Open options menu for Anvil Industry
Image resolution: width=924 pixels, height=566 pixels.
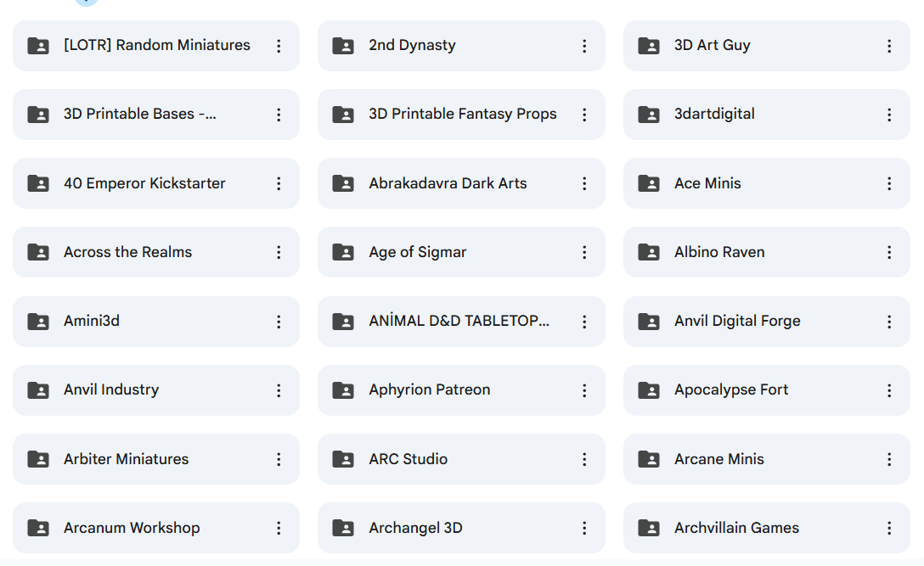click(279, 390)
